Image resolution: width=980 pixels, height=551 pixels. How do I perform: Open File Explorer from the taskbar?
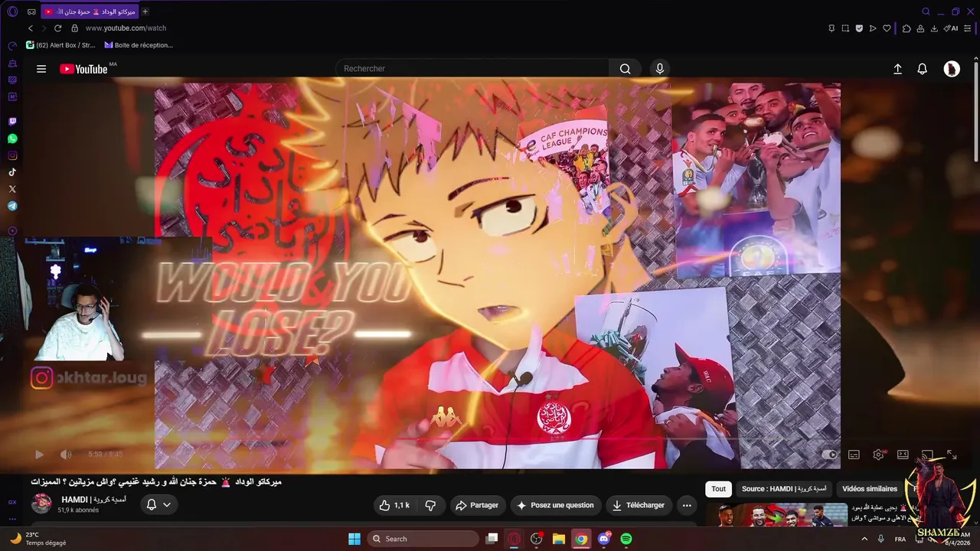[x=559, y=539]
